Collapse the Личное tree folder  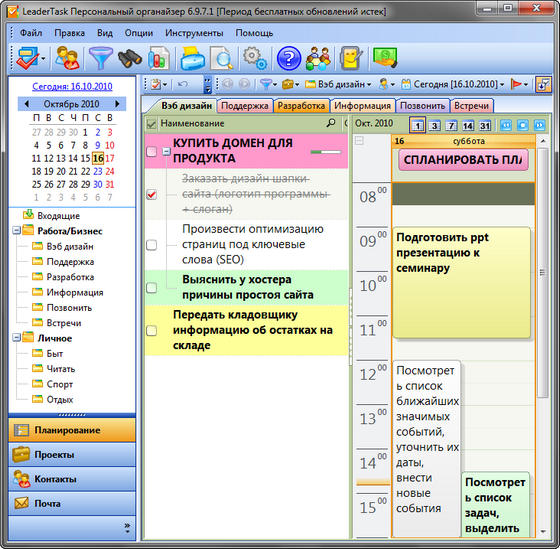click(16, 338)
